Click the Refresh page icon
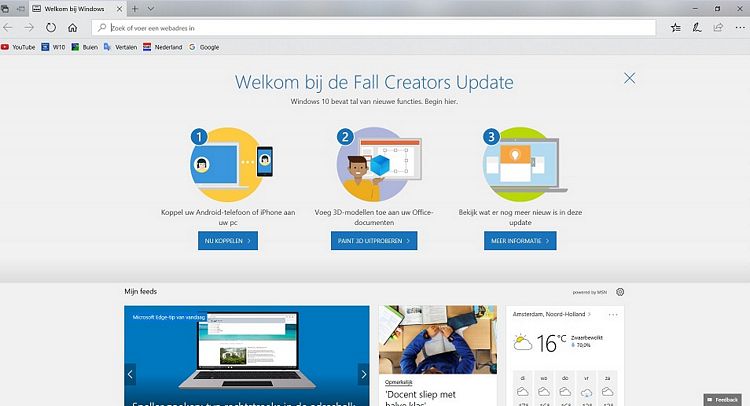 click(51, 28)
